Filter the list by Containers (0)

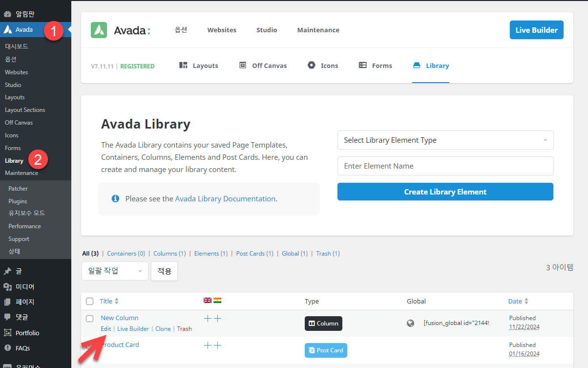click(126, 253)
